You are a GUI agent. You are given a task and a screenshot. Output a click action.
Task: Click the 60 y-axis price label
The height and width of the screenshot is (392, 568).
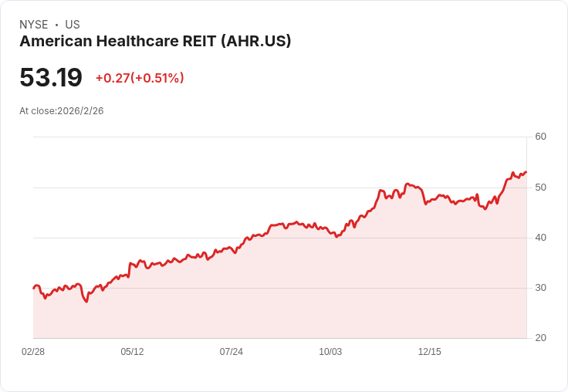coord(540,137)
